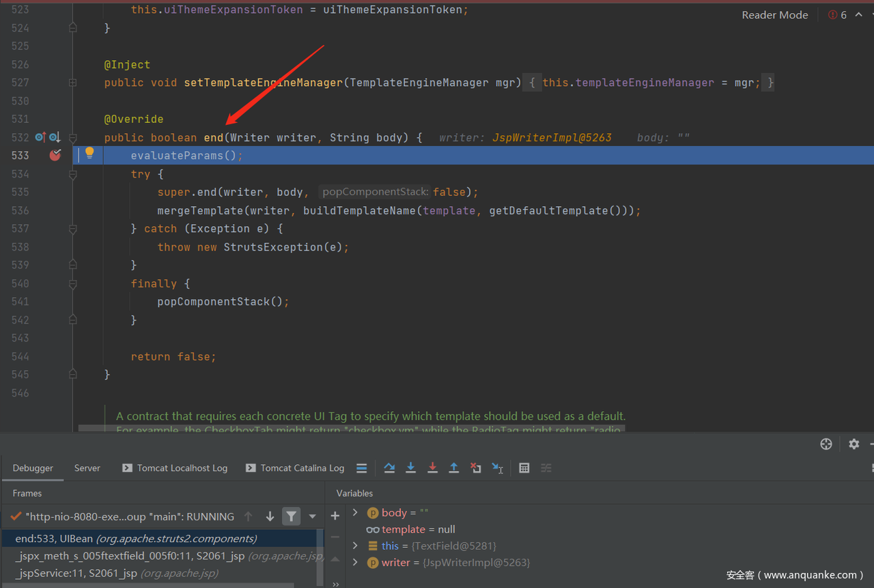
Task: Click the Run to Cursor icon
Action: click(498, 468)
